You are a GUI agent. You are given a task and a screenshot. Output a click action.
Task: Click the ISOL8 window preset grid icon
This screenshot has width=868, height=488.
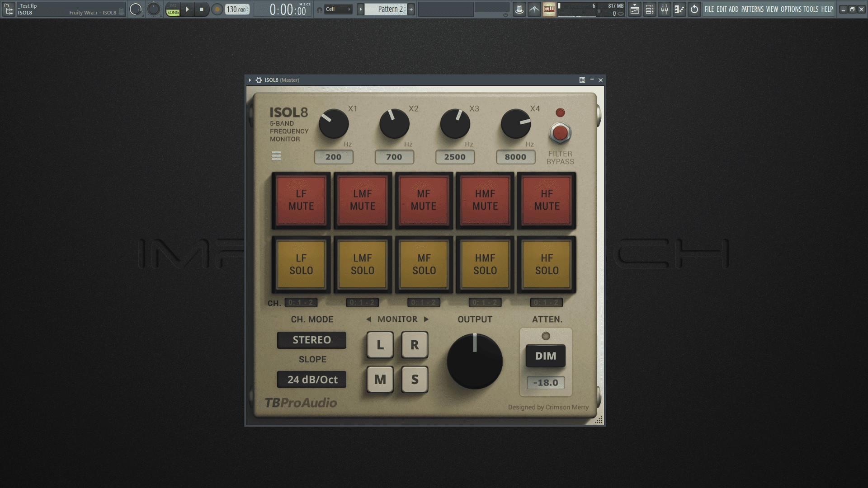pos(582,80)
